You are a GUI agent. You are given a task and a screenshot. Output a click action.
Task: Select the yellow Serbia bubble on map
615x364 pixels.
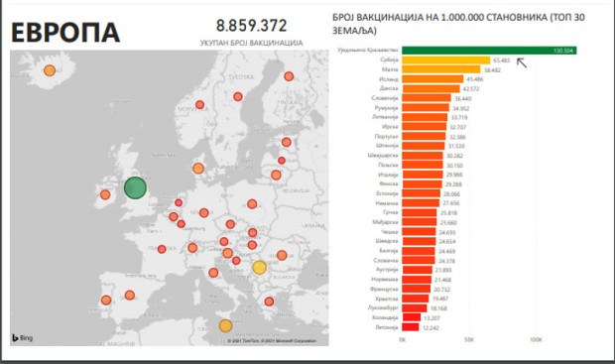(259, 267)
